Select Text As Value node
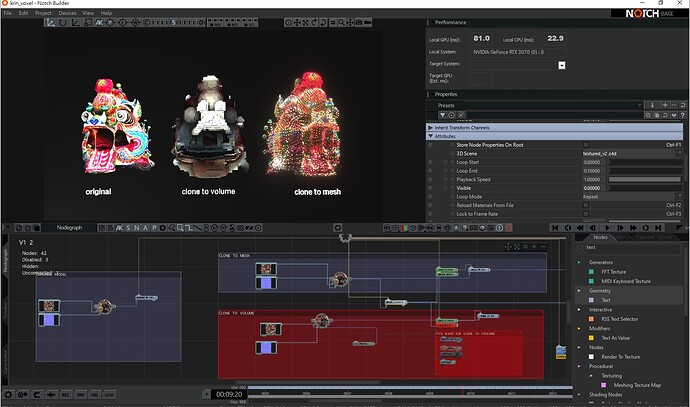This screenshot has width=690, height=407. pyautogui.click(x=615, y=338)
